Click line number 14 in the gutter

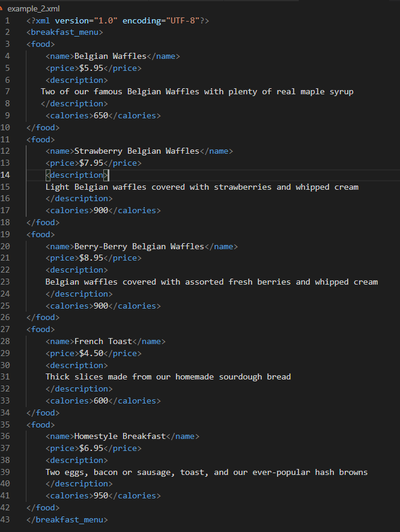(x=6, y=175)
